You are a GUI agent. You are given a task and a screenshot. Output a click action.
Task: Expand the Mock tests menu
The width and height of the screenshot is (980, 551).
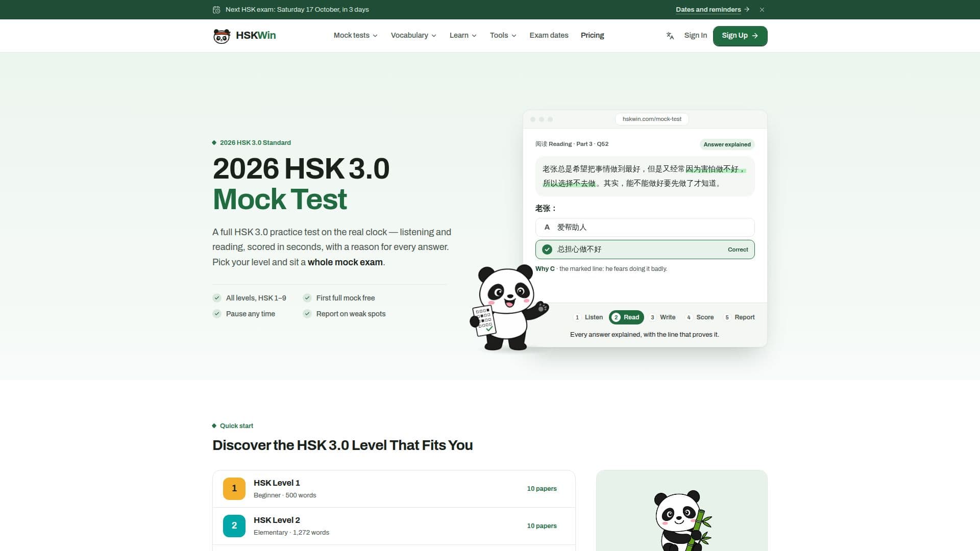355,35
